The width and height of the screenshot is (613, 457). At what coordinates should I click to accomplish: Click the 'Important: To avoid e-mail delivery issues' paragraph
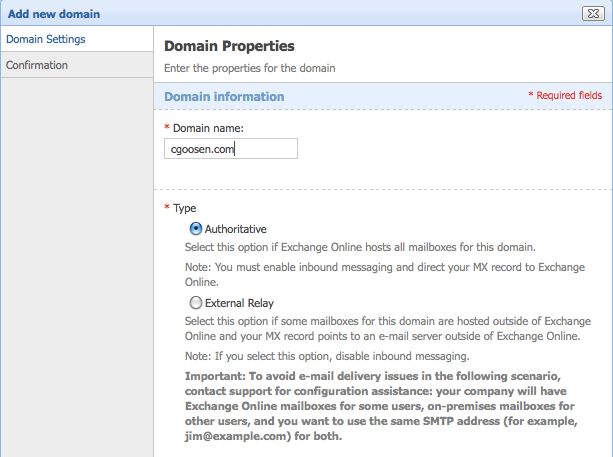[381, 406]
